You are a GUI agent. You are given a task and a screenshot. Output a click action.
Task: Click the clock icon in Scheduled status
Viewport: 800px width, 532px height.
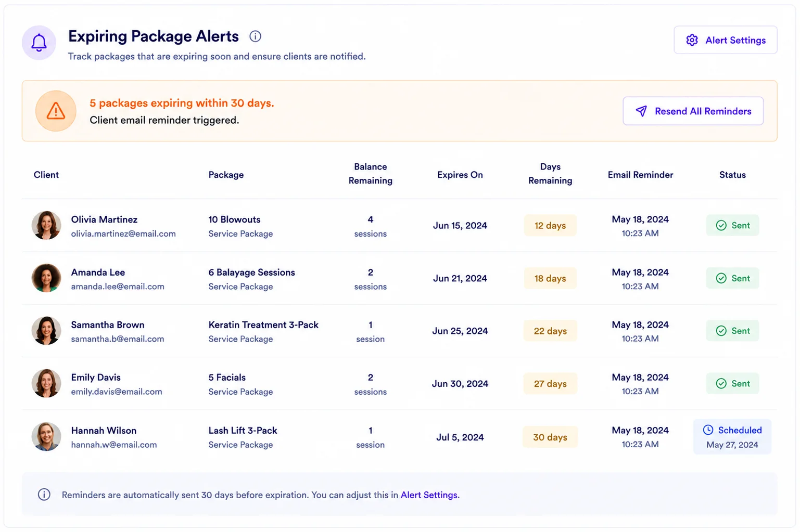point(708,430)
